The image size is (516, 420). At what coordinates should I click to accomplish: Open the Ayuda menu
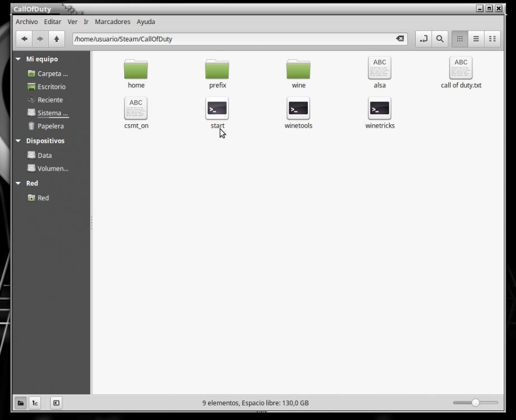[146, 22]
